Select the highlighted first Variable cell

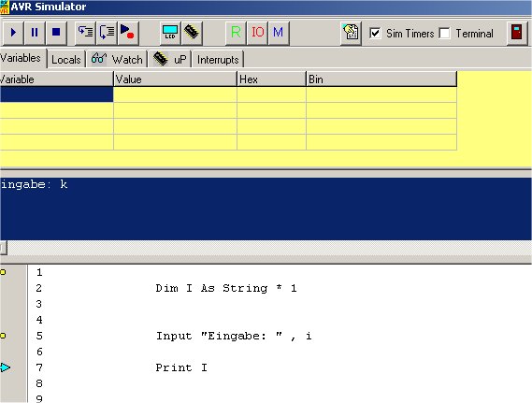coord(56,94)
